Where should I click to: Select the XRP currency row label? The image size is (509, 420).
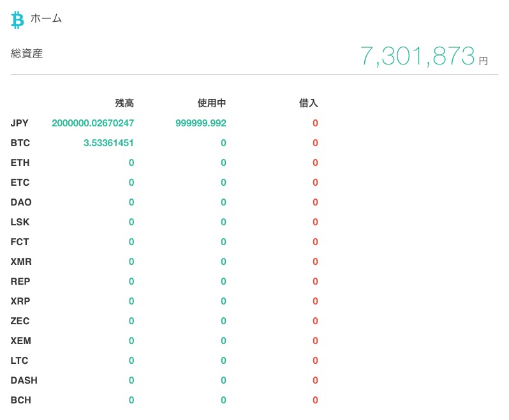20,301
